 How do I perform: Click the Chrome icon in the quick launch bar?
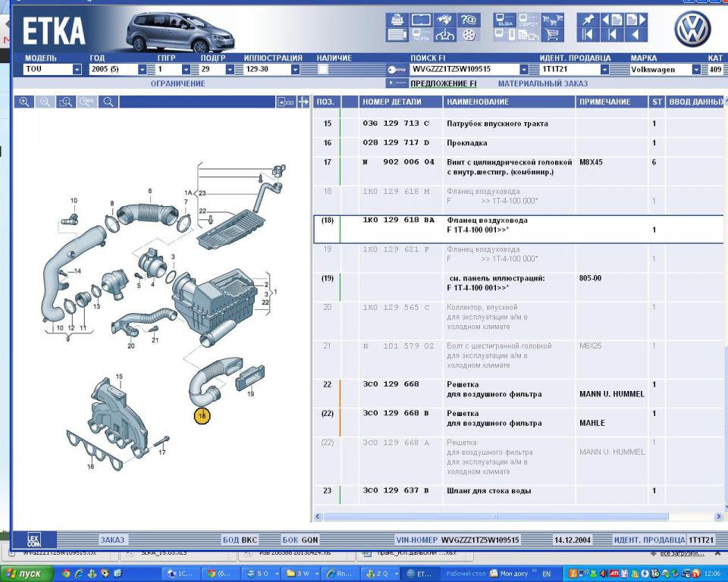point(67,574)
